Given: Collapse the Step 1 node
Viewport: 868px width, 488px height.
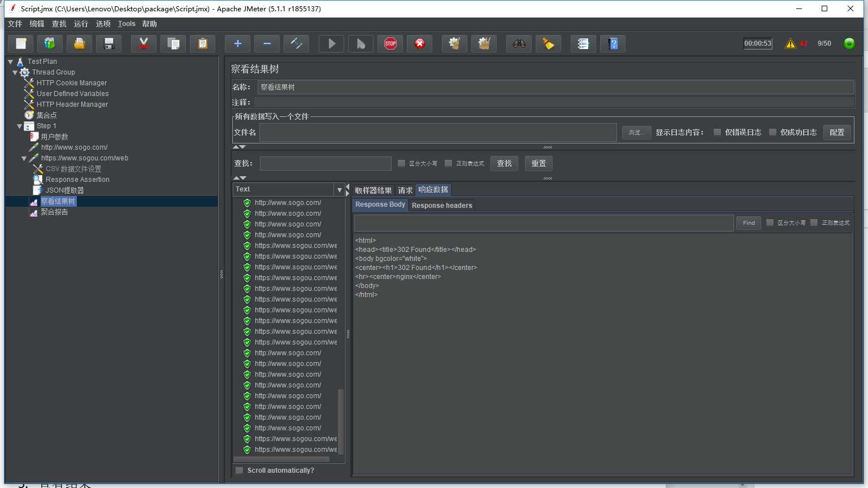Looking at the screenshot, I should coord(20,126).
